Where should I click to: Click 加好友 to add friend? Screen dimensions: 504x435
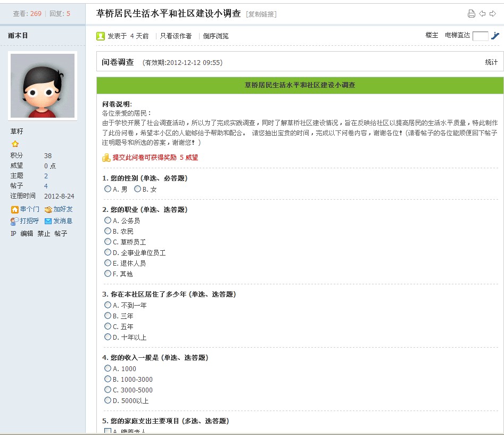(x=63, y=209)
